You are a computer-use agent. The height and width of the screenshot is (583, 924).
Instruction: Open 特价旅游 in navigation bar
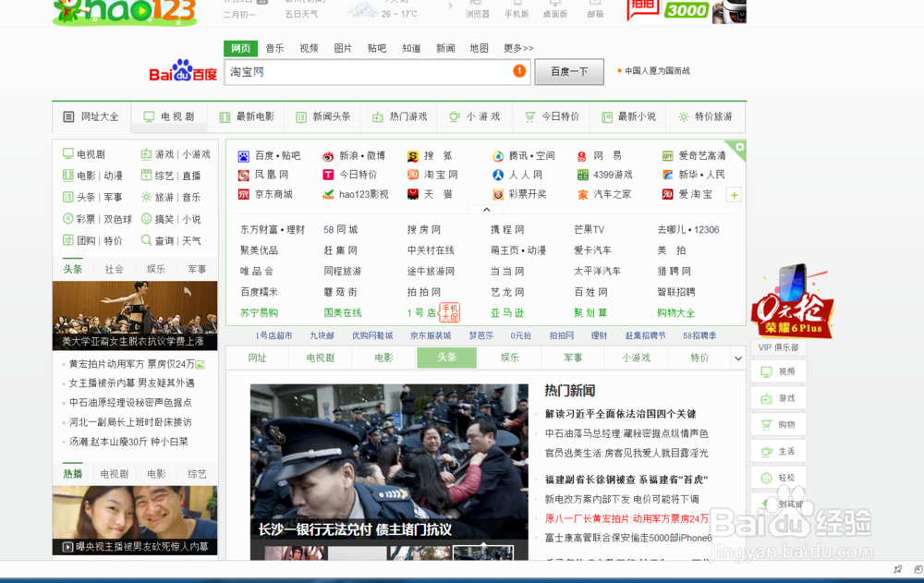pyautogui.click(x=705, y=116)
